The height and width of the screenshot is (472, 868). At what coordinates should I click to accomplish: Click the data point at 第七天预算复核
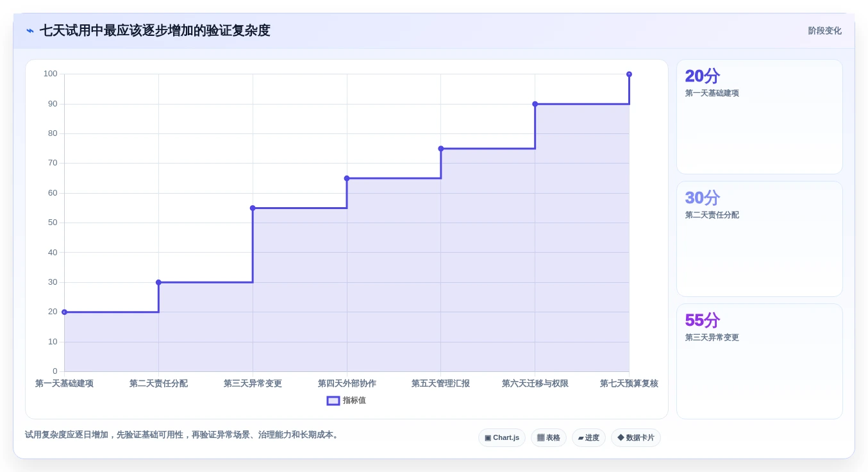coord(629,74)
